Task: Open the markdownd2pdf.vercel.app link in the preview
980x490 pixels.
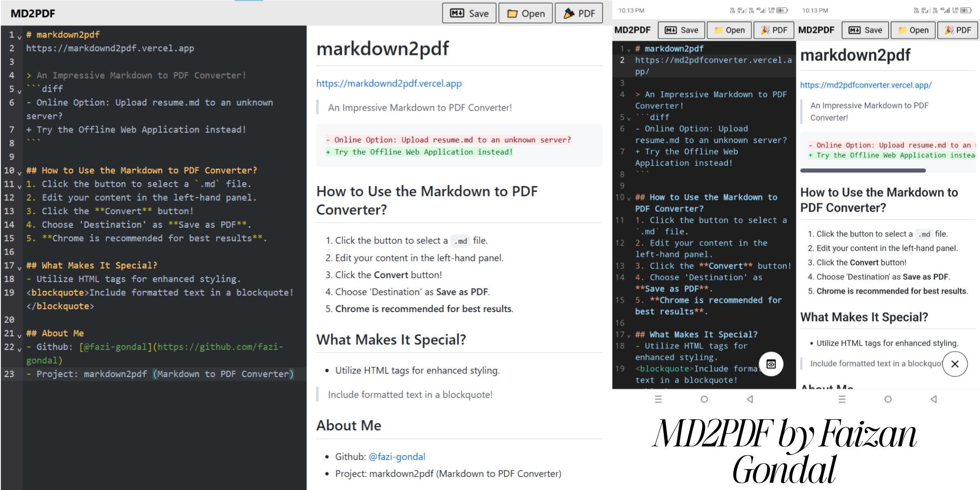Action: pos(389,83)
